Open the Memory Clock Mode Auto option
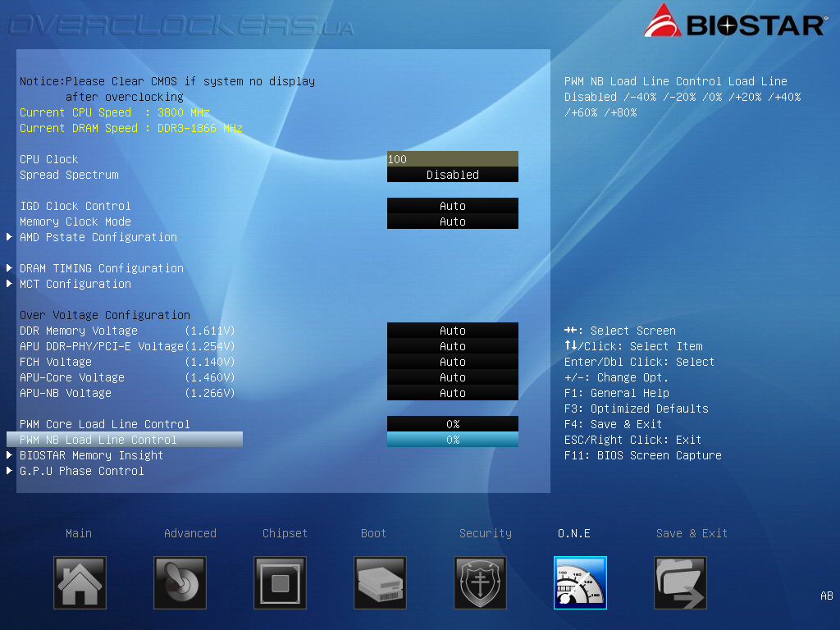This screenshot has height=630, width=840. click(453, 221)
